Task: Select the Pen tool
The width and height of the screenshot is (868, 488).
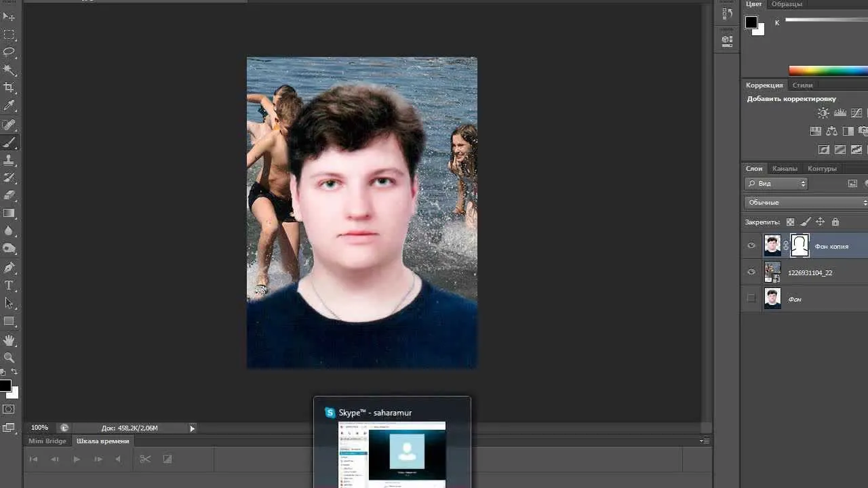Action: [x=9, y=268]
